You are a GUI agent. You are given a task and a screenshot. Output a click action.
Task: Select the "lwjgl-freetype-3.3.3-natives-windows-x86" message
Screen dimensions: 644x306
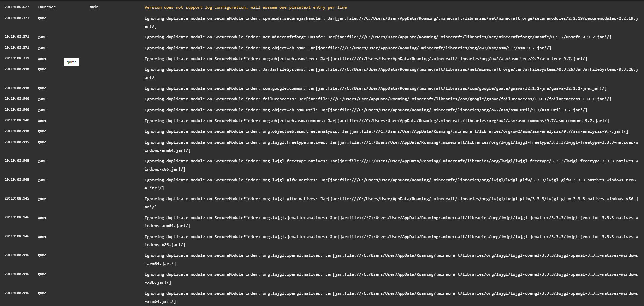(391, 165)
